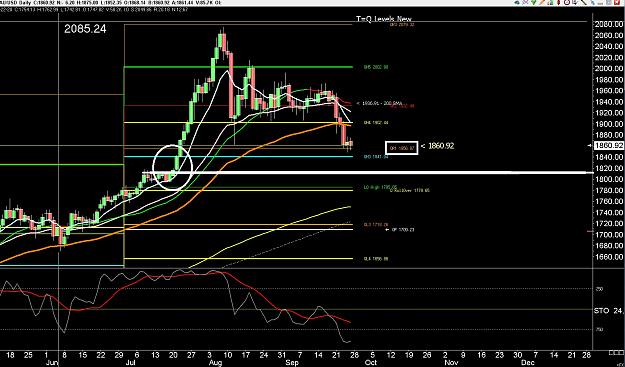The image size is (625, 367).
Task: Click the 2020.00 price axis label
Action: point(609,58)
